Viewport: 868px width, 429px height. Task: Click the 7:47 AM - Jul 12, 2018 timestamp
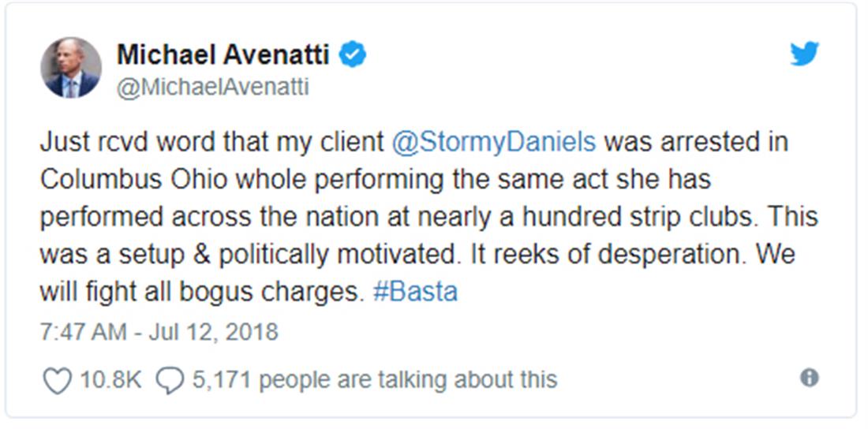point(159,330)
